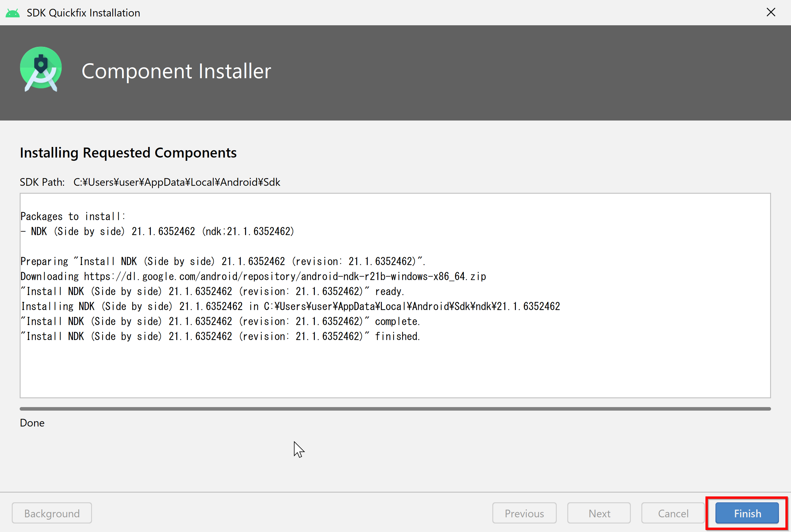
Task: Click the 'Packages to install:' log line
Action: coord(73,216)
